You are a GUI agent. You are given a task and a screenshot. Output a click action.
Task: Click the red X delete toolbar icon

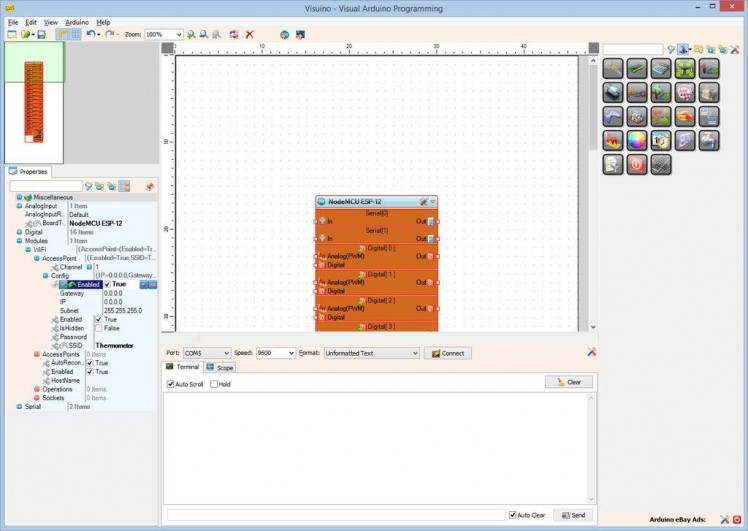point(250,34)
